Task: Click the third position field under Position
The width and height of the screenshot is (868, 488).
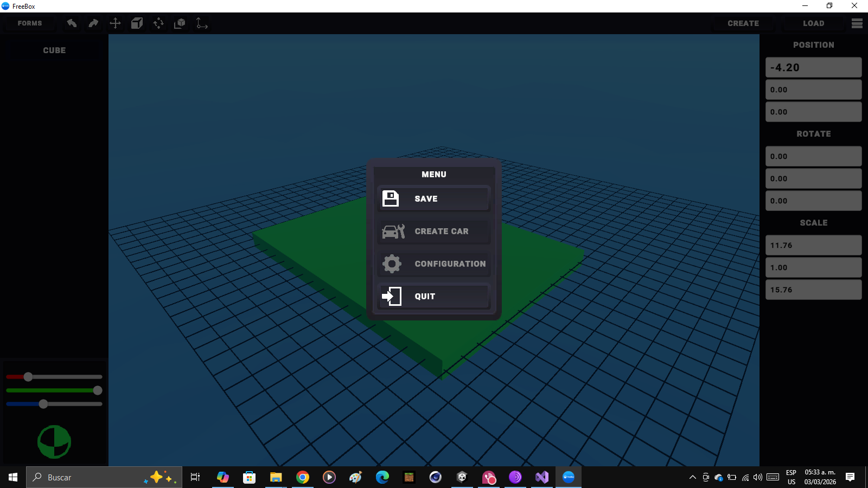Action: pyautogui.click(x=814, y=112)
